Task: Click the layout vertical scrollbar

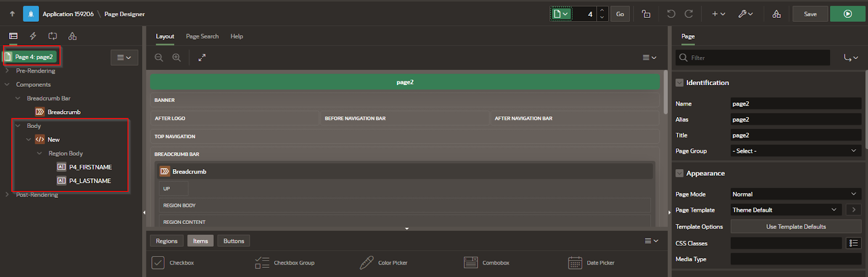Action: (666, 92)
